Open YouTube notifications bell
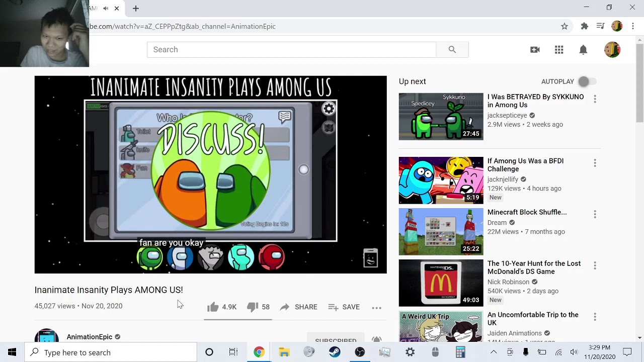 (x=583, y=49)
